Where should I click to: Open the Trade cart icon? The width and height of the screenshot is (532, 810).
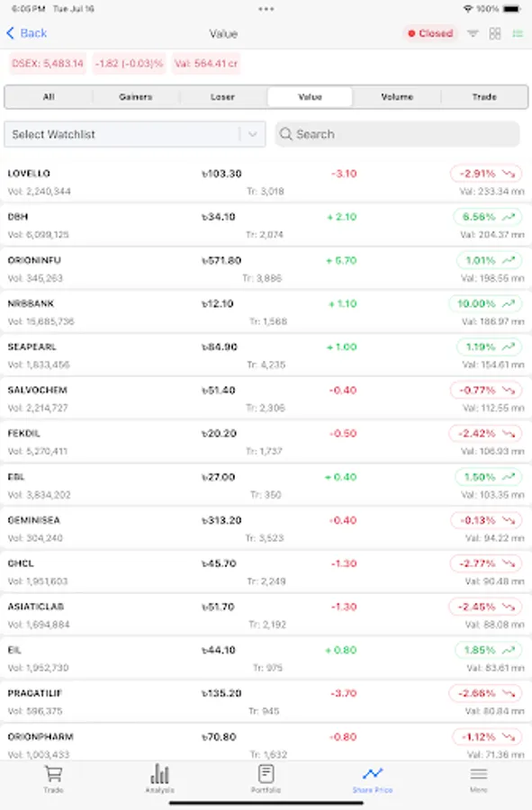[53, 774]
